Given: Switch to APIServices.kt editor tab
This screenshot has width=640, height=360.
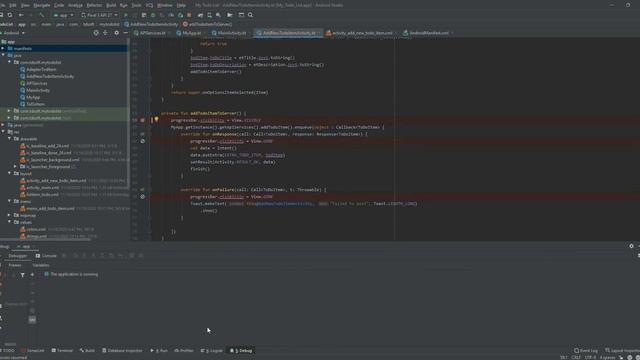Looking at the screenshot, I should (150, 33).
